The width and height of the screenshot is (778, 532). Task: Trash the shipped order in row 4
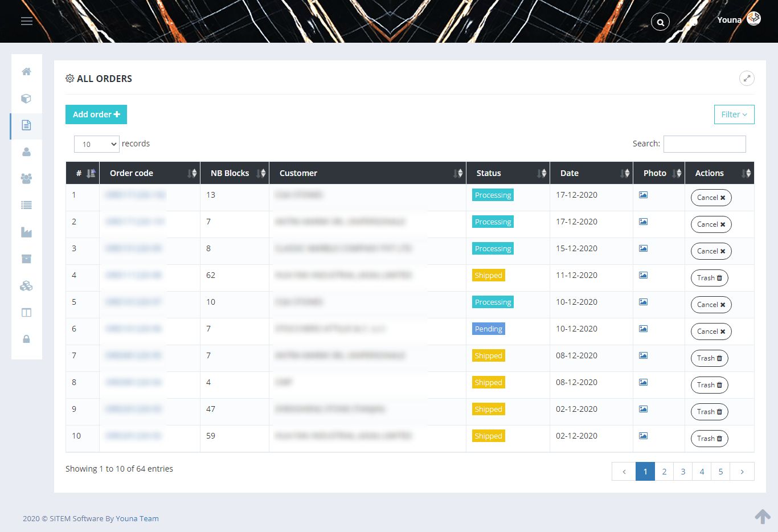coord(709,278)
